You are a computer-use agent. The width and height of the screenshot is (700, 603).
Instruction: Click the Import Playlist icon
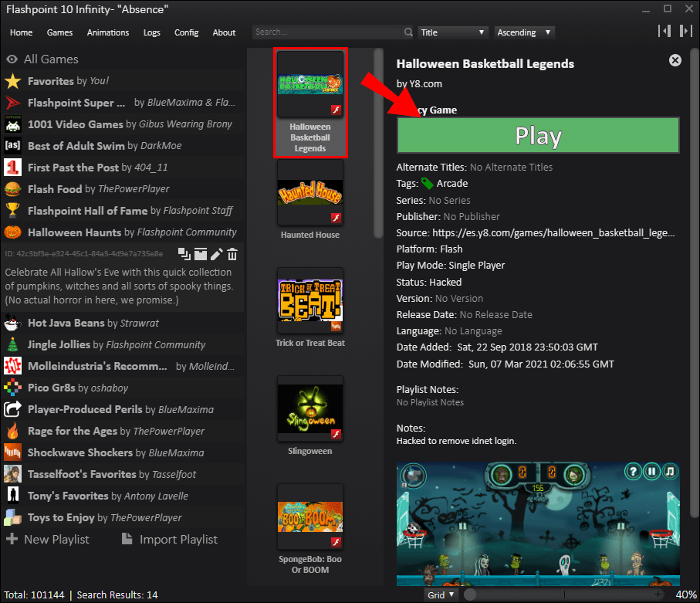point(126,539)
